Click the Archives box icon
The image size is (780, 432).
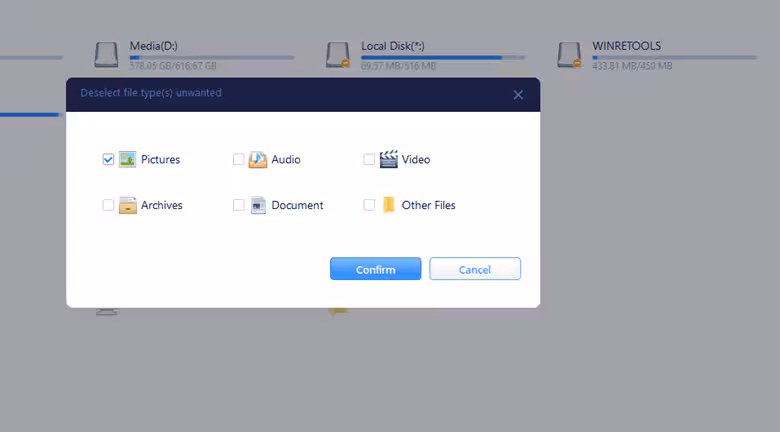(x=127, y=205)
